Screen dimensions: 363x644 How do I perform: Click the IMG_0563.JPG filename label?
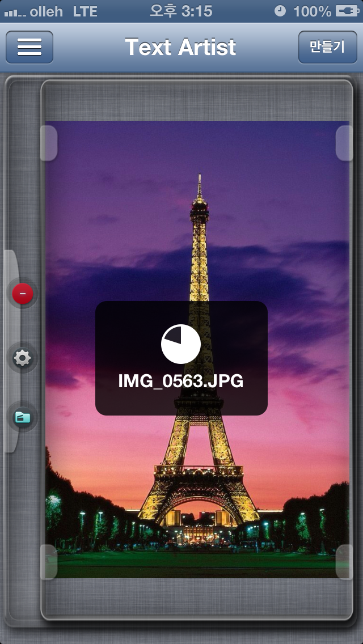click(181, 382)
